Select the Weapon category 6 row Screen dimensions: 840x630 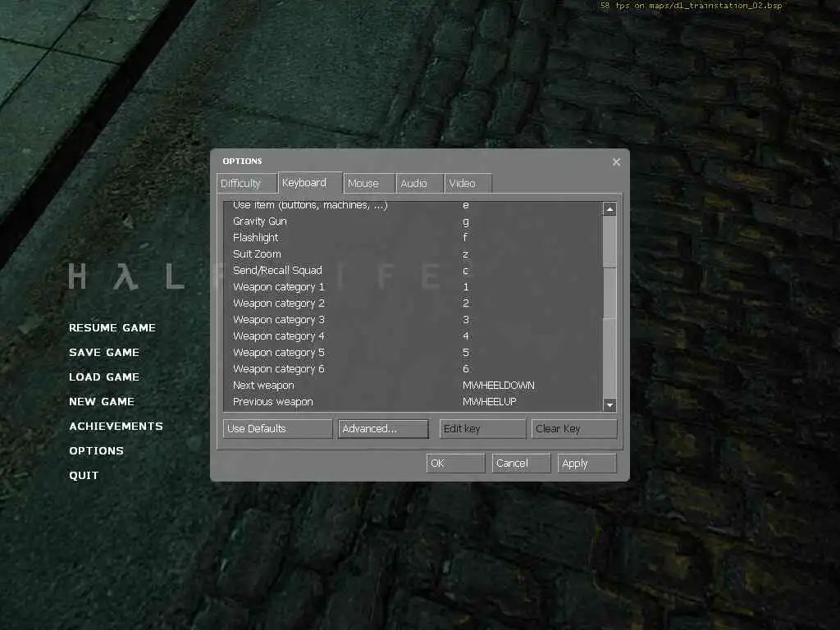pyautogui.click(x=413, y=369)
